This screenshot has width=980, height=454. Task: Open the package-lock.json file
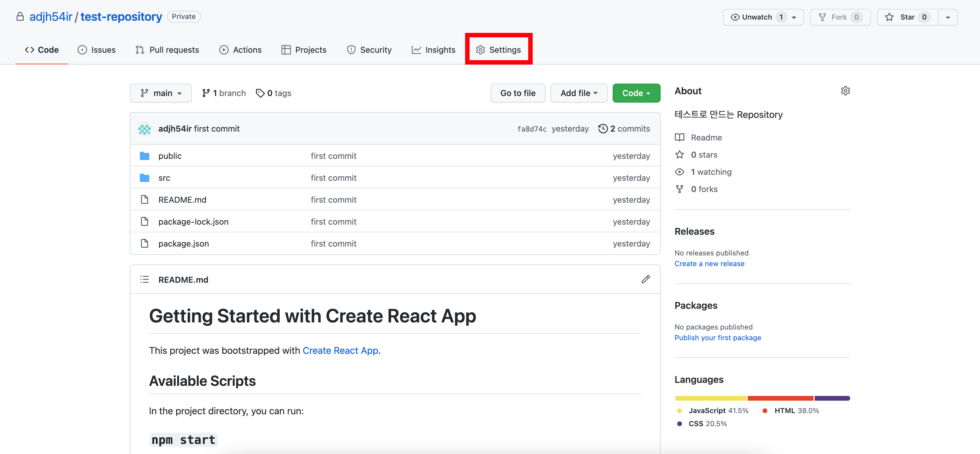tap(193, 221)
